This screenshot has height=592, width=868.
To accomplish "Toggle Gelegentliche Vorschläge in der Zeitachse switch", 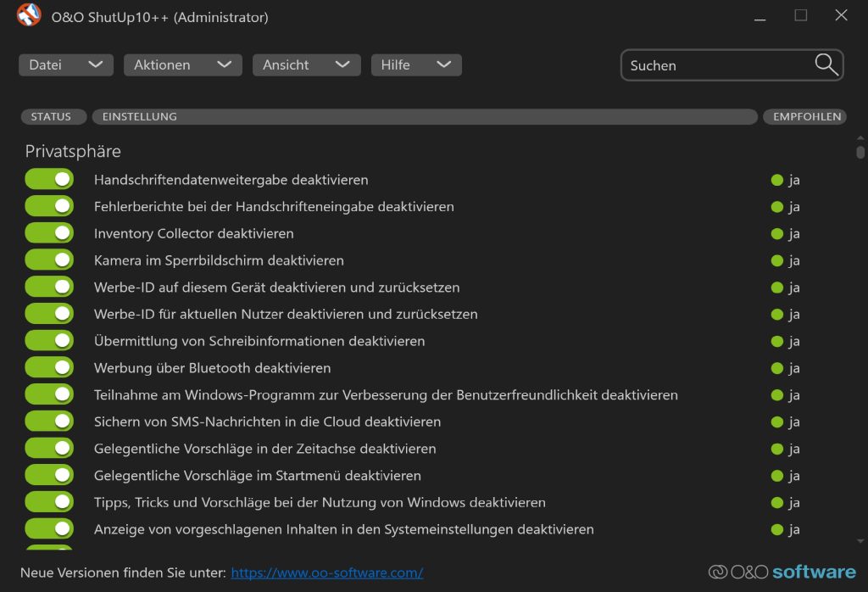I will (x=49, y=448).
